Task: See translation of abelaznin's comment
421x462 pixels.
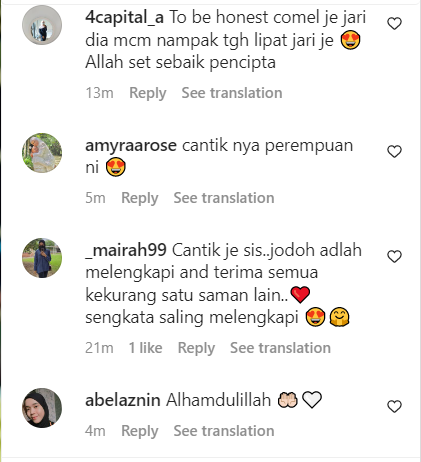Action: pyautogui.click(x=224, y=431)
